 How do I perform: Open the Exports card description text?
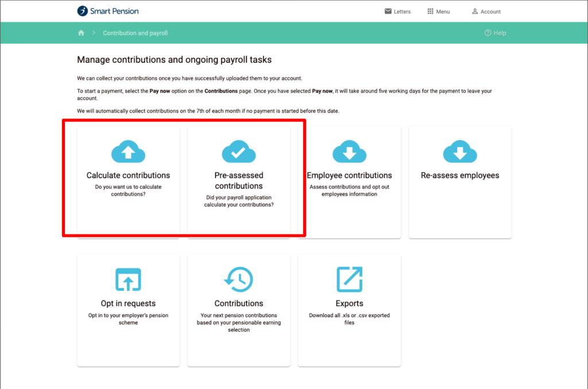point(349,319)
